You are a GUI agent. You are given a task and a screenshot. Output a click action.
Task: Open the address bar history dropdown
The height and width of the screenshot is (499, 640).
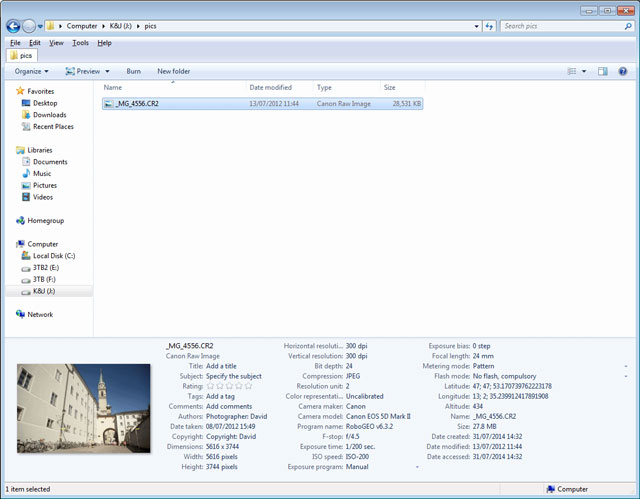pyautogui.click(x=476, y=27)
